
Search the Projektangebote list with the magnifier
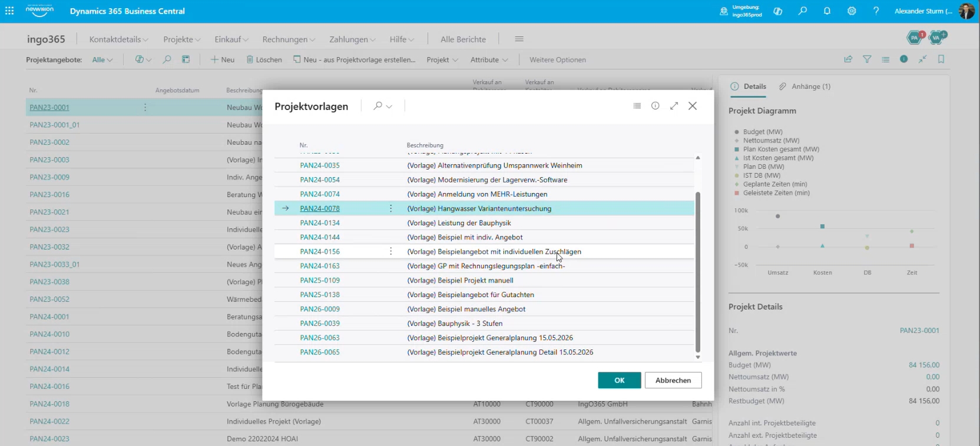(167, 59)
